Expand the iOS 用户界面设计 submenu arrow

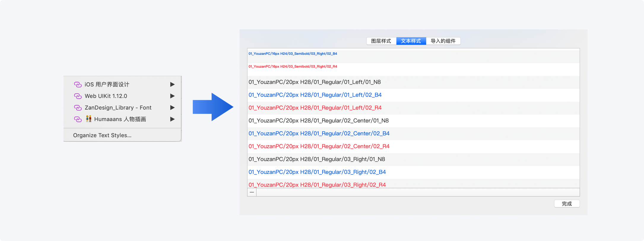[172, 84]
